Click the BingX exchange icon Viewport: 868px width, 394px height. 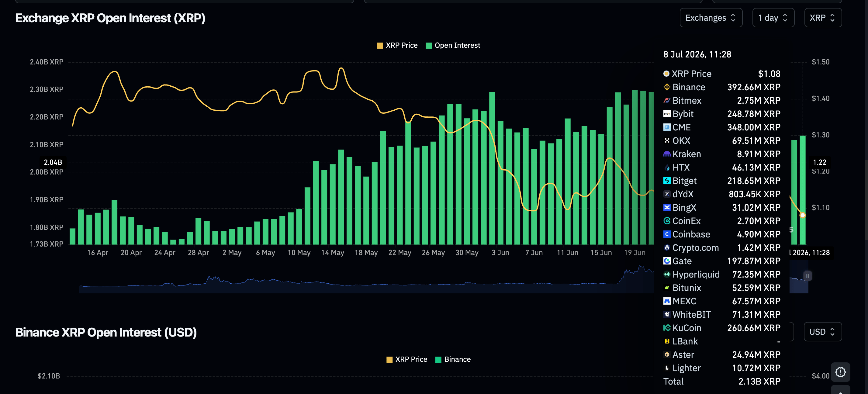point(666,207)
